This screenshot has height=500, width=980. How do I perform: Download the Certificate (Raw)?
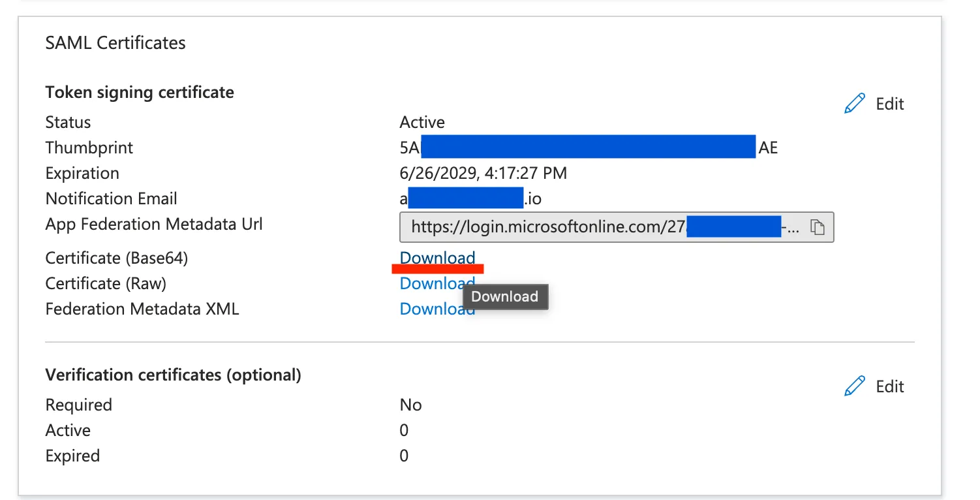(437, 283)
